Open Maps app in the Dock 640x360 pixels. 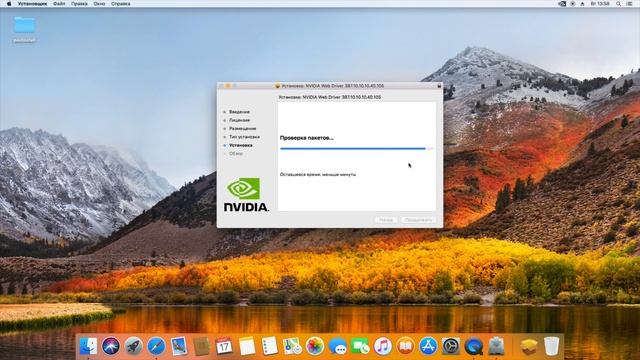[x=292, y=346]
